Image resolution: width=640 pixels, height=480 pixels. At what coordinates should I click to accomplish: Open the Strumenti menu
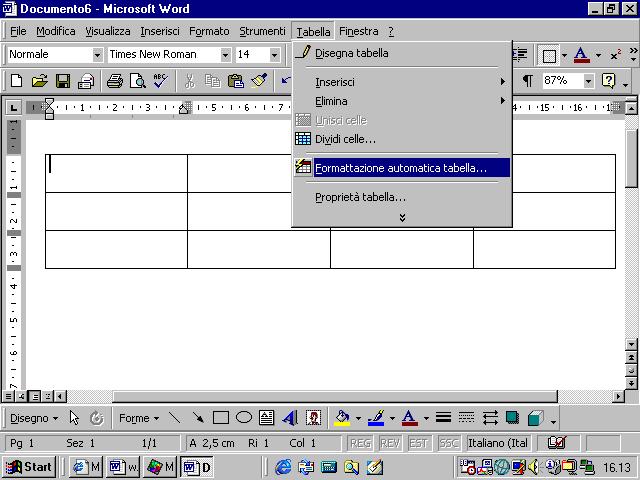pos(262,31)
